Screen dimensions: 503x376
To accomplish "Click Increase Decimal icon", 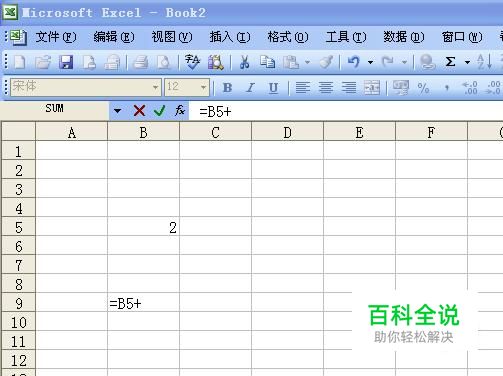I will 470,88.
